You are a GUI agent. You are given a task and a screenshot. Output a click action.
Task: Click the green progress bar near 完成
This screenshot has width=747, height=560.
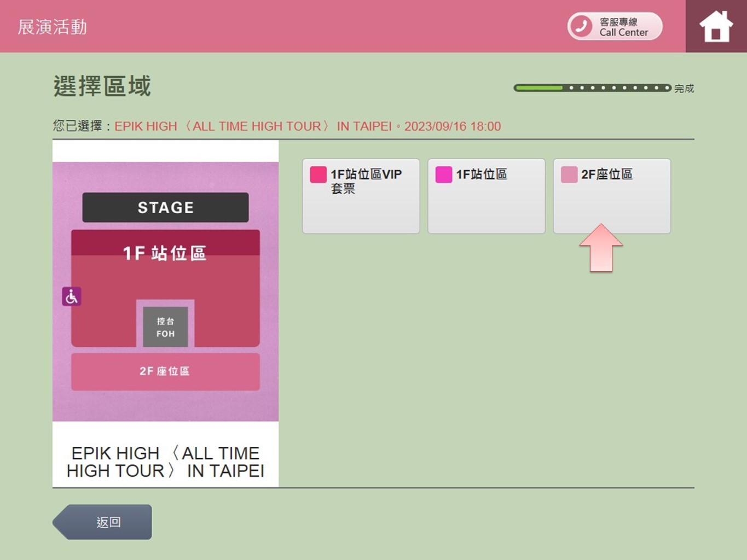point(592,88)
